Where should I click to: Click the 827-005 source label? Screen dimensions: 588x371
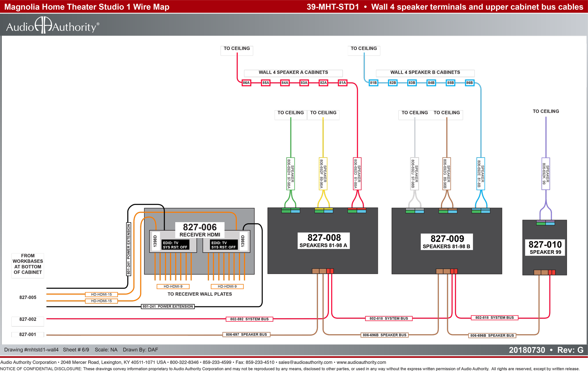coord(28,298)
